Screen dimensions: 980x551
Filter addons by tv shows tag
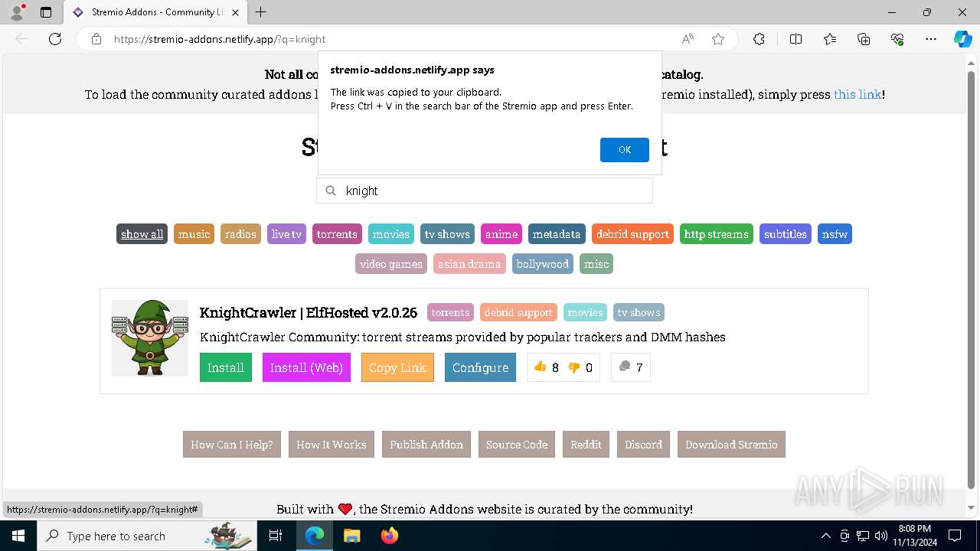[x=447, y=234]
